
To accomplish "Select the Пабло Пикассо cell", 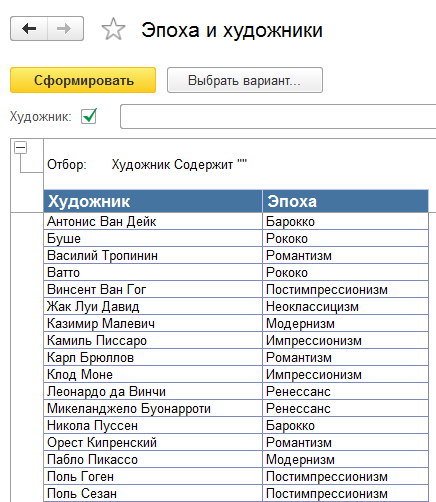I will point(153,459).
